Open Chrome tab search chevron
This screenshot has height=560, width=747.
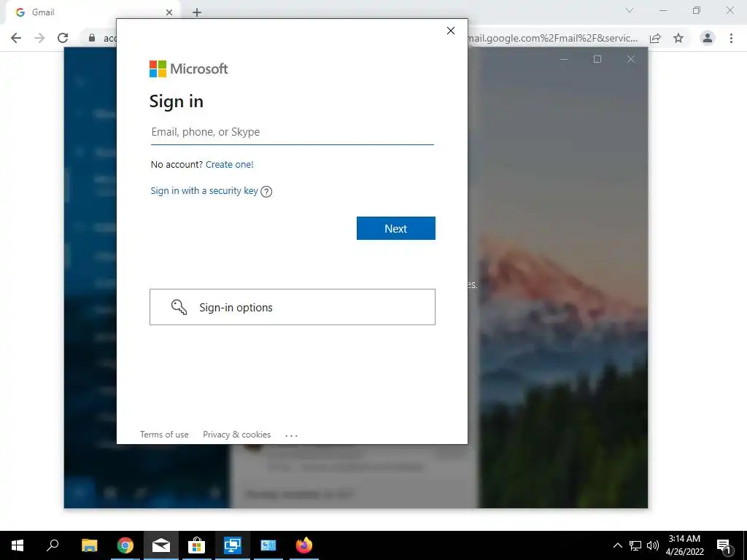pos(630,10)
